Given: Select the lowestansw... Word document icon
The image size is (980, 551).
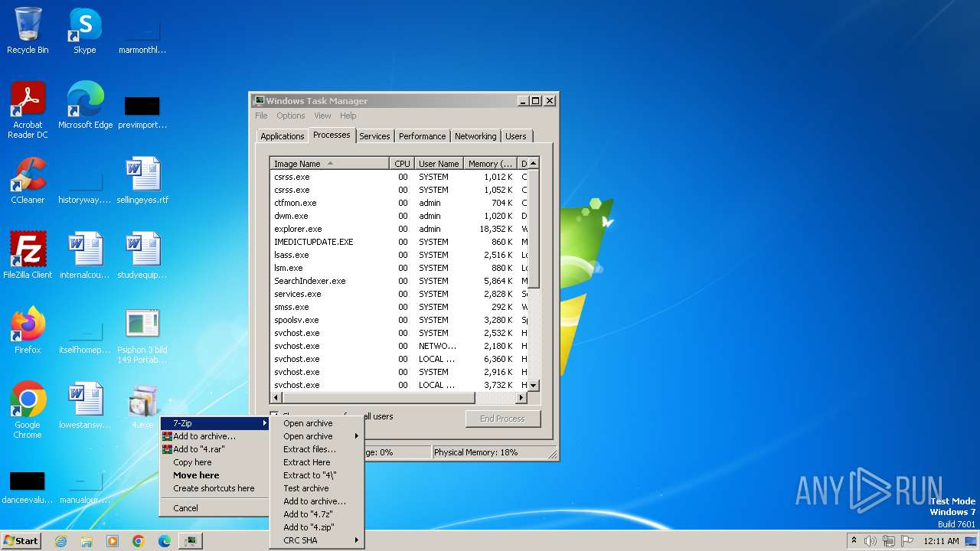Looking at the screenshot, I should pyautogui.click(x=85, y=406).
